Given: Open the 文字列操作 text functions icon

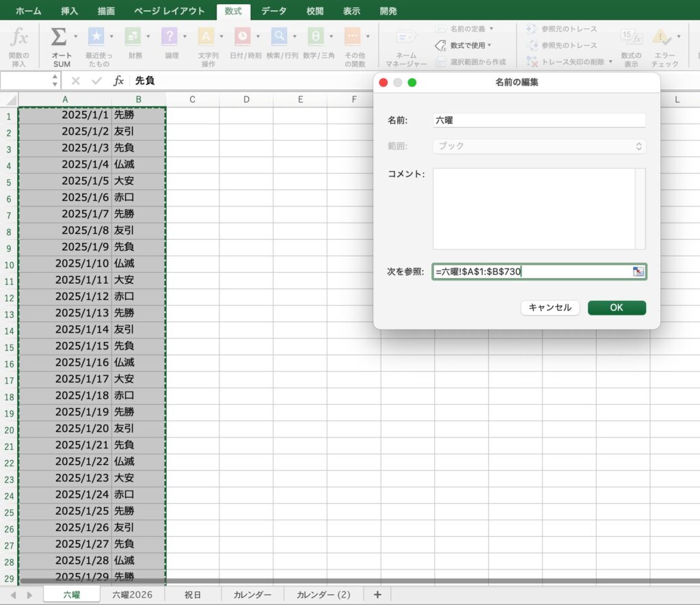Looking at the screenshot, I should coord(206,37).
